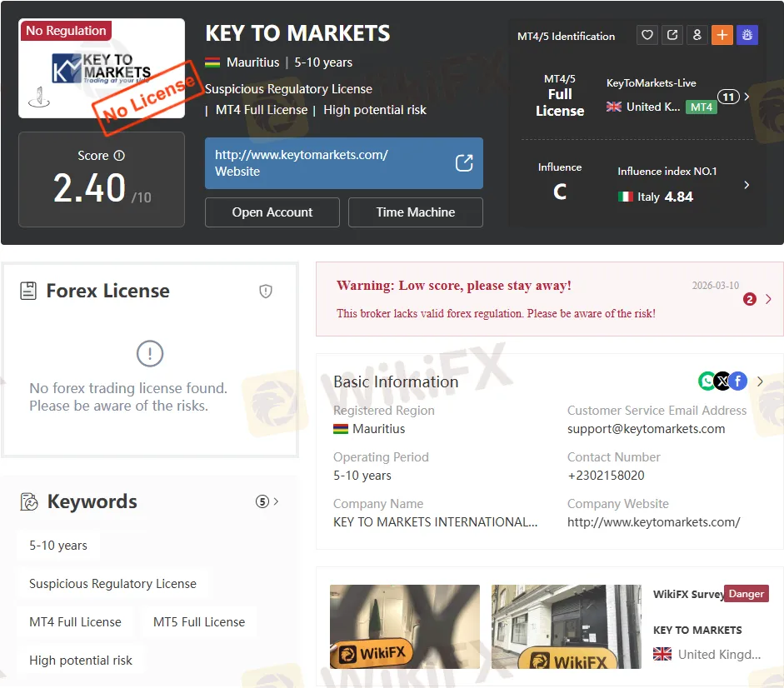Click the No Regulation red label
The image size is (784, 688).
(66, 31)
